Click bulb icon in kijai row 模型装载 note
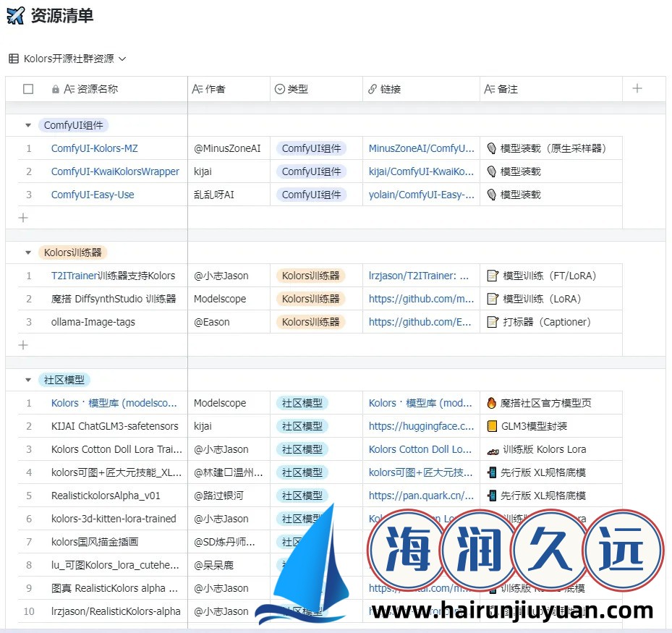The width and height of the screenshot is (672, 633). (492, 171)
